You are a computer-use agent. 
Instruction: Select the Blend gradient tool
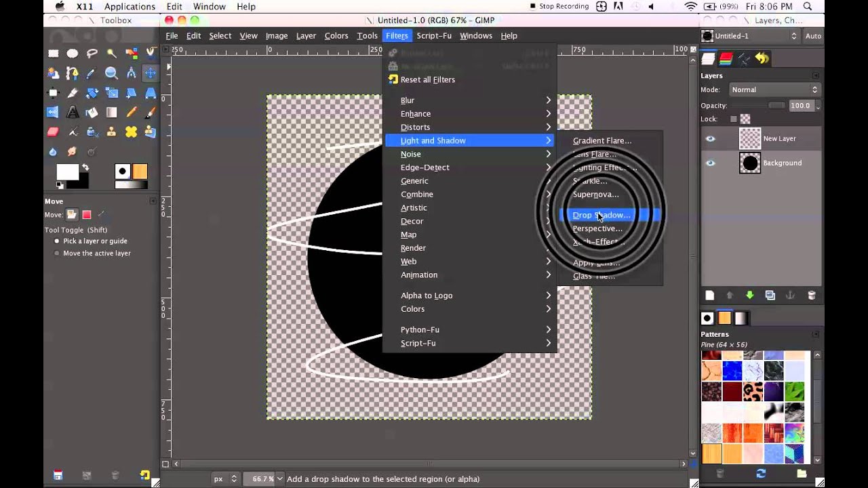[112, 113]
